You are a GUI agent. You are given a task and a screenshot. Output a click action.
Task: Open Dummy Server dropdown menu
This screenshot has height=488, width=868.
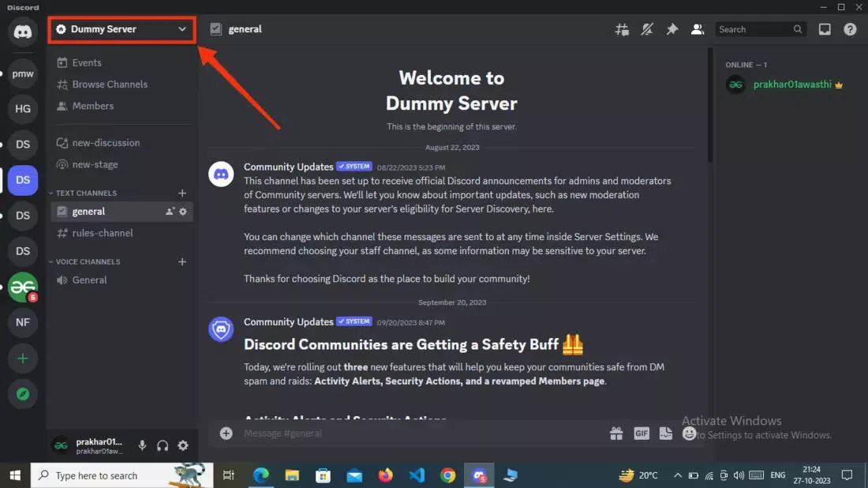pos(122,29)
